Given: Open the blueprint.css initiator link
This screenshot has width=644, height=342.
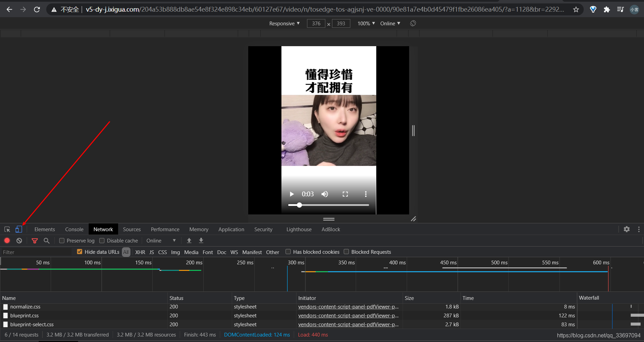Looking at the screenshot, I should (x=348, y=316).
